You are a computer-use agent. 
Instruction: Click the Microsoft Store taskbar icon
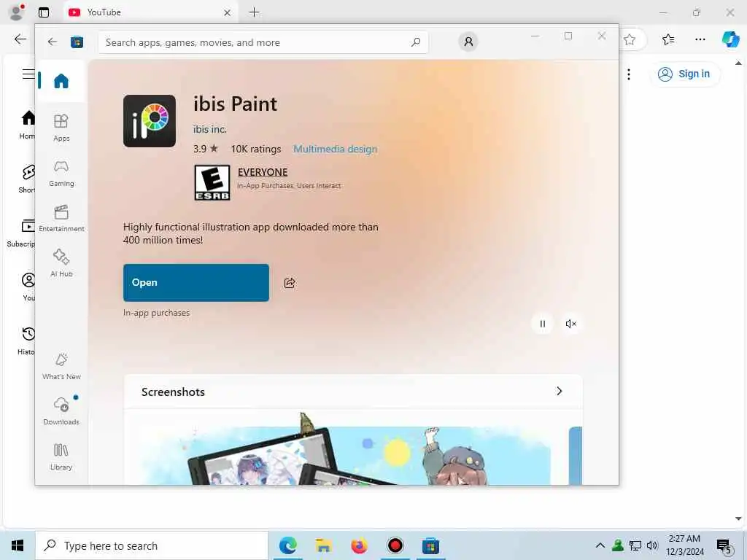430,545
